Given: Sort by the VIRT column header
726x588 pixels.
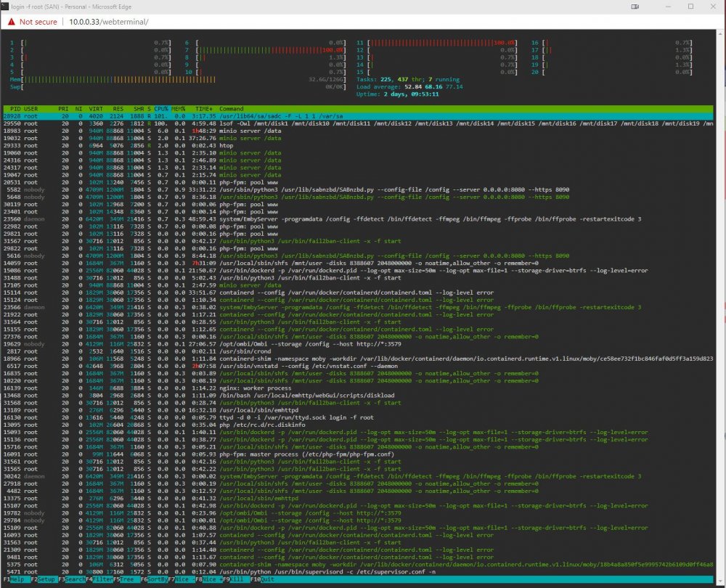Looking at the screenshot, I should tap(96, 109).
